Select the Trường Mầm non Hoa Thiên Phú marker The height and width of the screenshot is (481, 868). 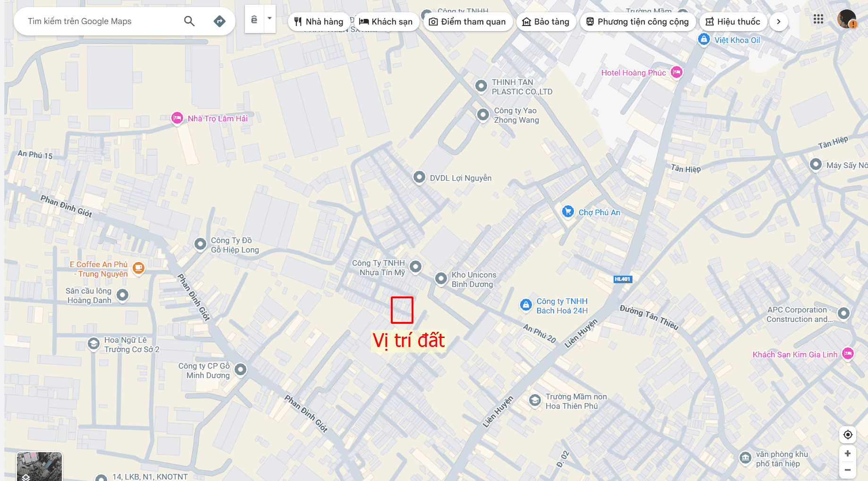535,401
